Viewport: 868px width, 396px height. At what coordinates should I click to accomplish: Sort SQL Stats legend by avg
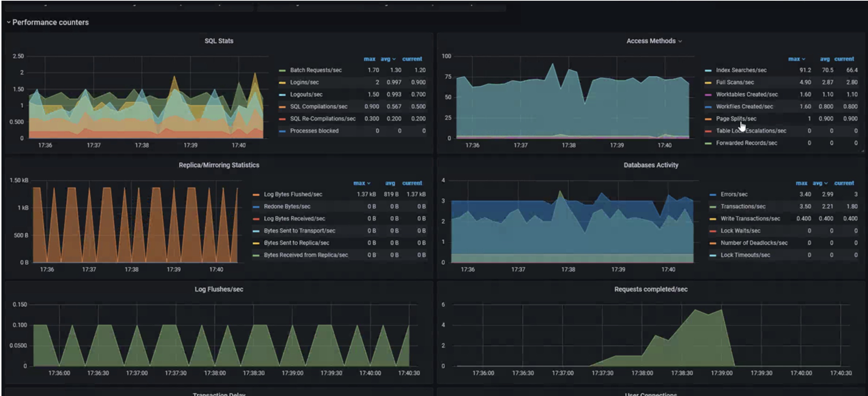[x=388, y=59]
